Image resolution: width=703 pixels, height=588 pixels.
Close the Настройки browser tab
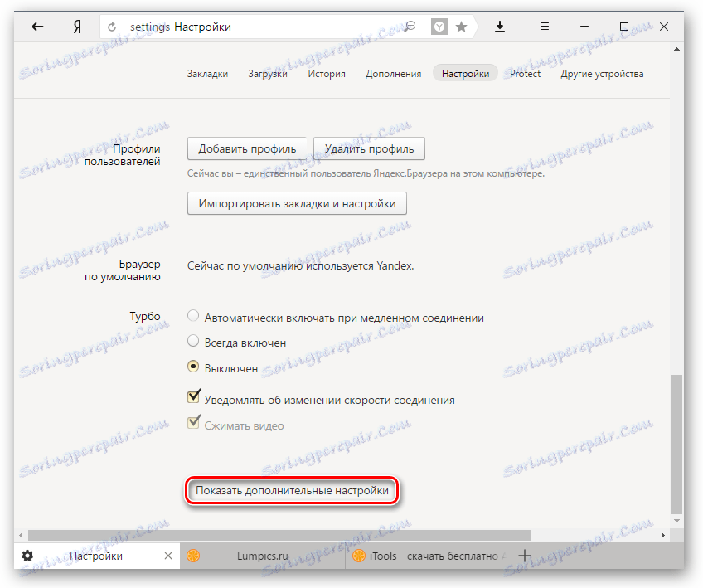click(x=168, y=556)
